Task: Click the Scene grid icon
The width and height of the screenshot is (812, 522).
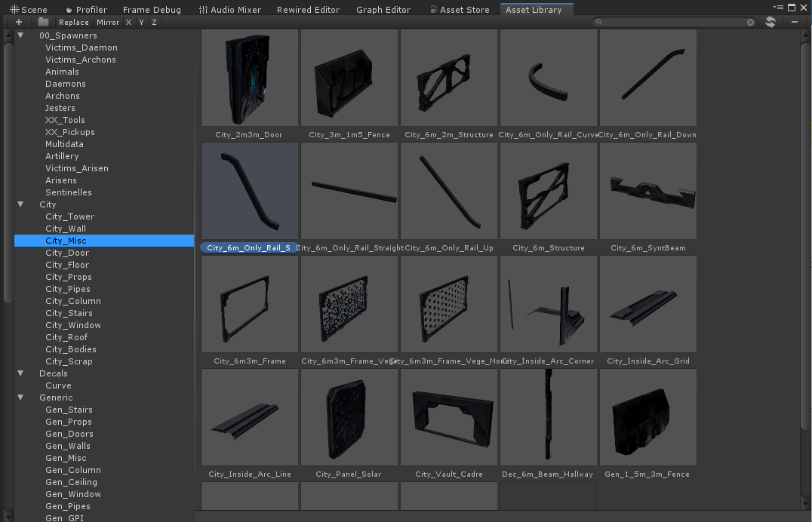Action: tap(14, 9)
